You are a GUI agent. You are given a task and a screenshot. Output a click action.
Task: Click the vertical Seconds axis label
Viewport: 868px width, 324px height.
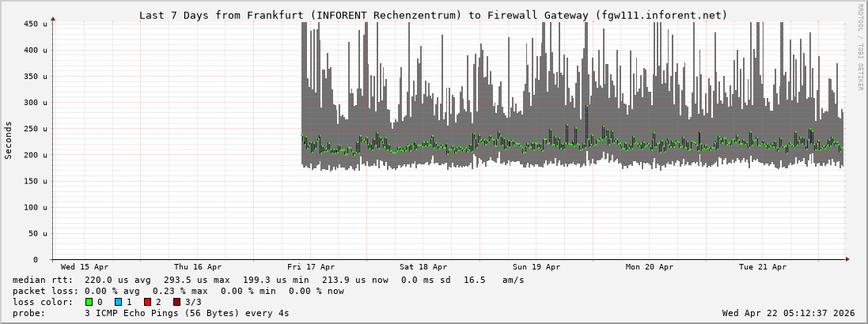[x=9, y=141]
